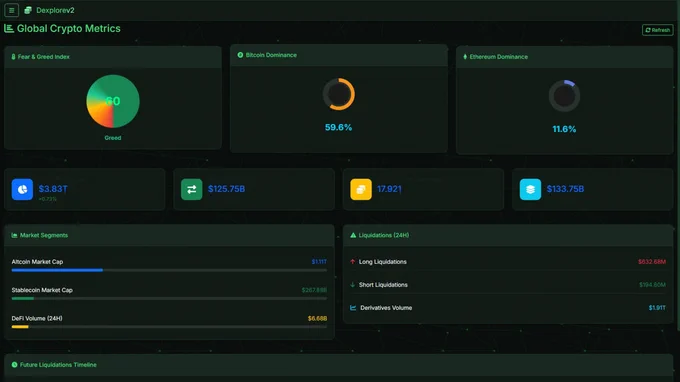Click the Long Liquidations up arrow icon

[x=353, y=262]
